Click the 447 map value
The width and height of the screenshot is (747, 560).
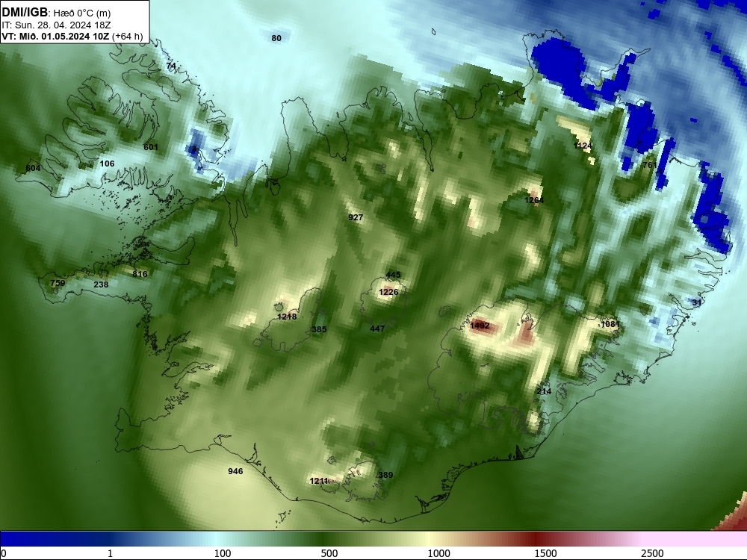pos(376,328)
